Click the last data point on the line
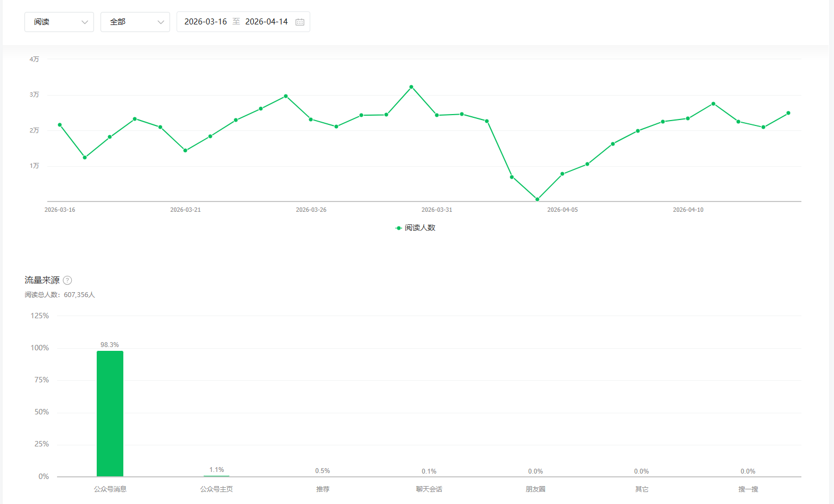The image size is (834, 504). coord(788,113)
